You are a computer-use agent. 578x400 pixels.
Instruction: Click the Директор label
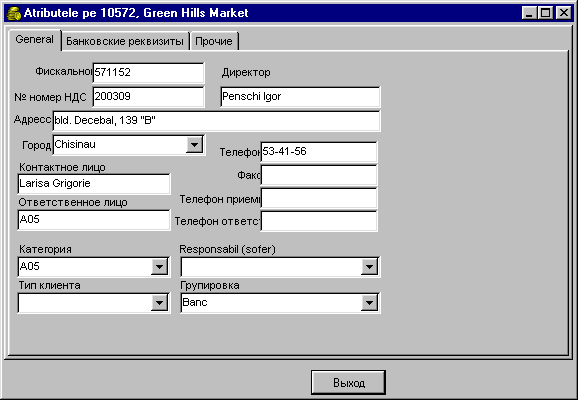click(246, 72)
